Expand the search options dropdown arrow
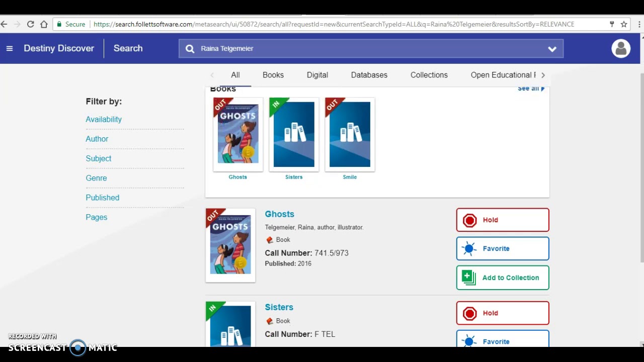 click(x=552, y=49)
